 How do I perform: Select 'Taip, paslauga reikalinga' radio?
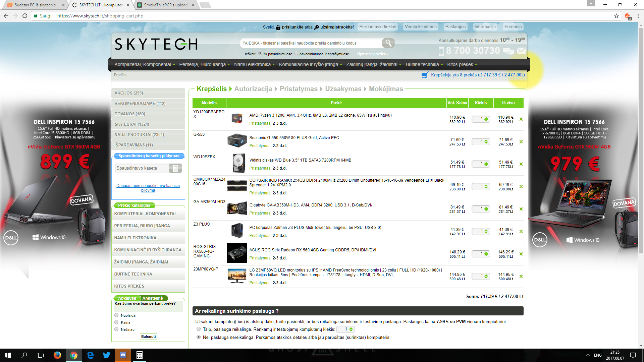point(199,329)
